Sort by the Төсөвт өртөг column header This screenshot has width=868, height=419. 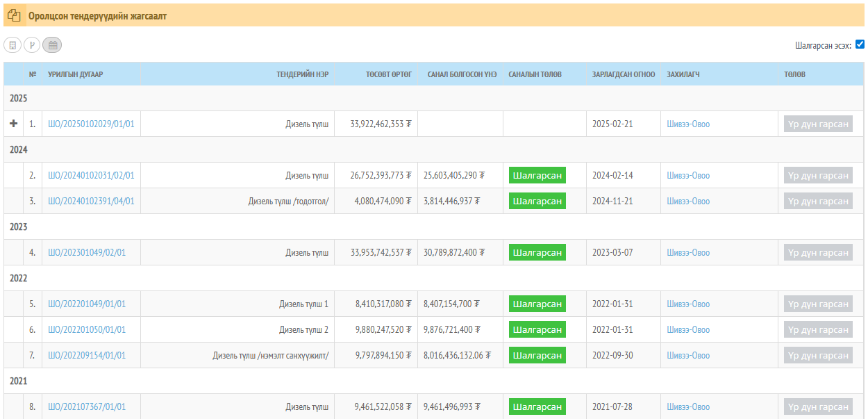coord(389,74)
